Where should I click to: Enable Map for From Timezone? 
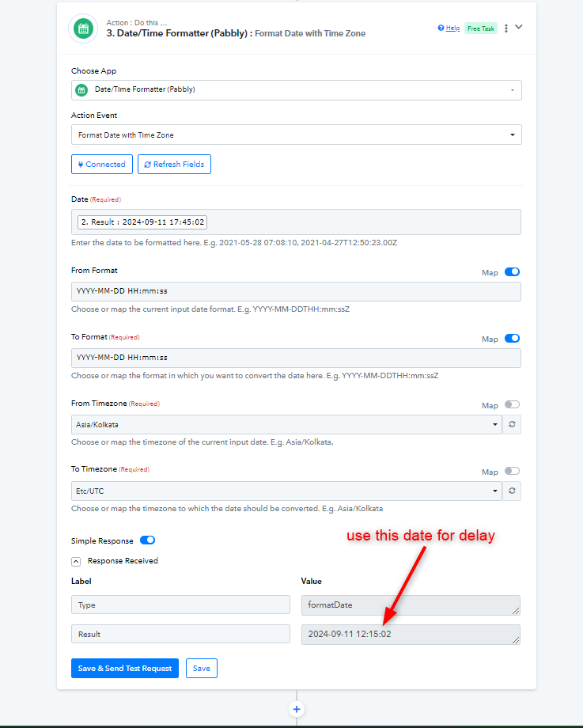512,405
